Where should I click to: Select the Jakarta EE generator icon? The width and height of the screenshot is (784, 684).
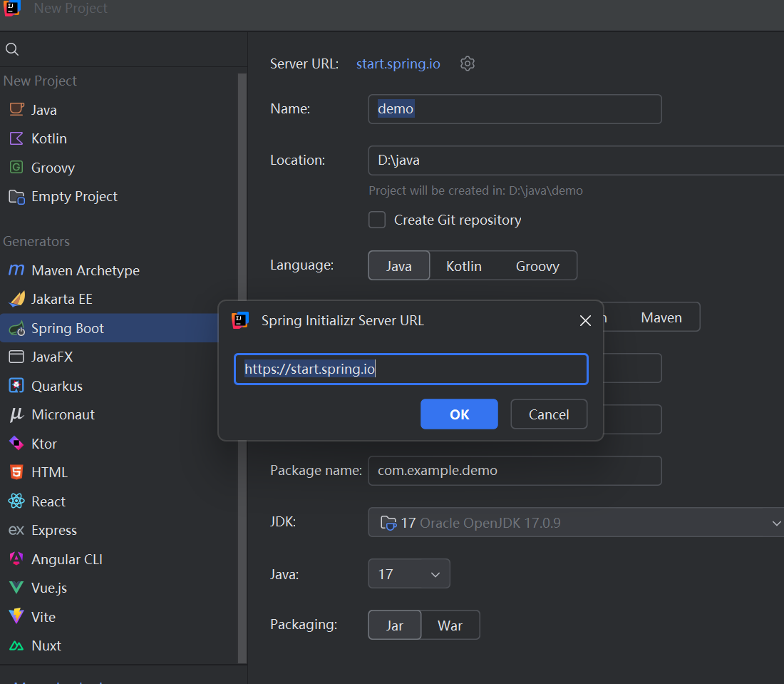17,299
